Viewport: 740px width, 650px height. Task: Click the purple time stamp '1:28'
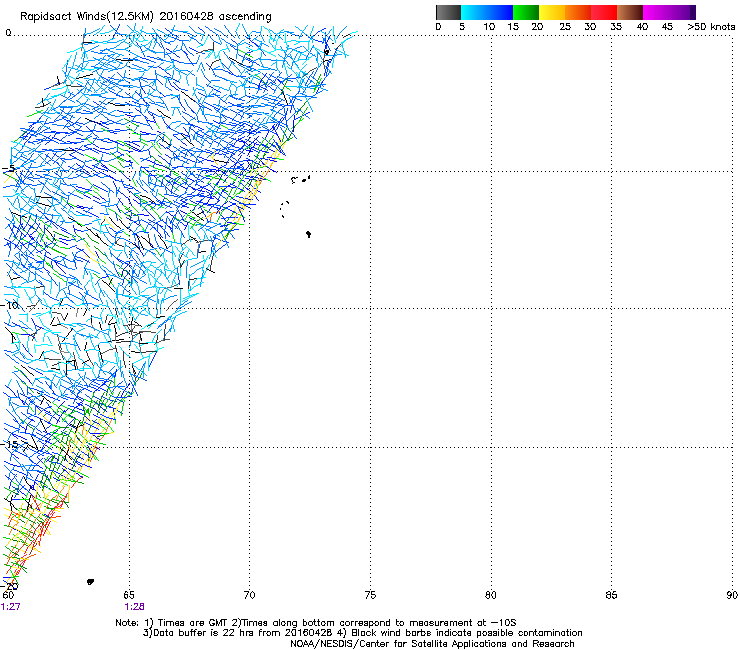tap(135, 607)
